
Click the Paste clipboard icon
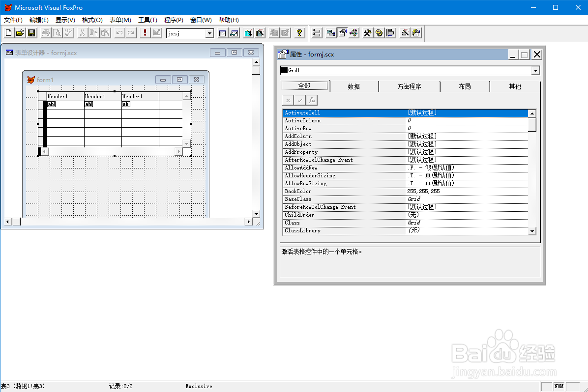click(105, 33)
